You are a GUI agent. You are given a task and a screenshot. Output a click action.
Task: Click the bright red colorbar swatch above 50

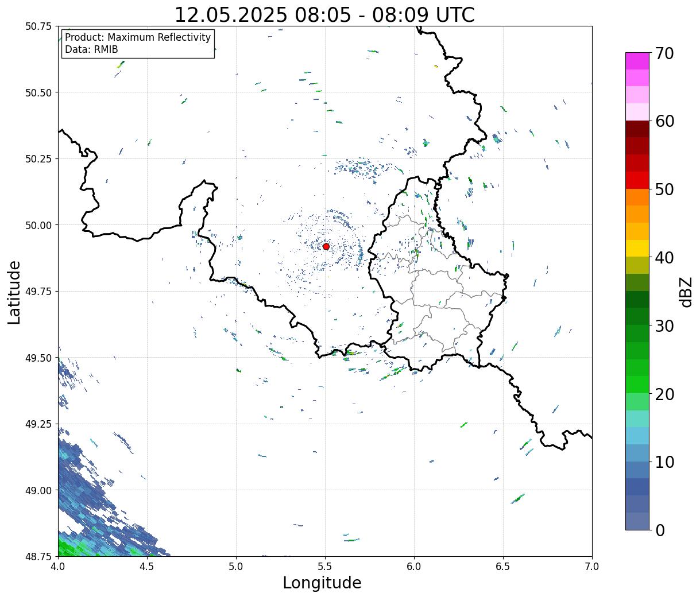click(637, 180)
